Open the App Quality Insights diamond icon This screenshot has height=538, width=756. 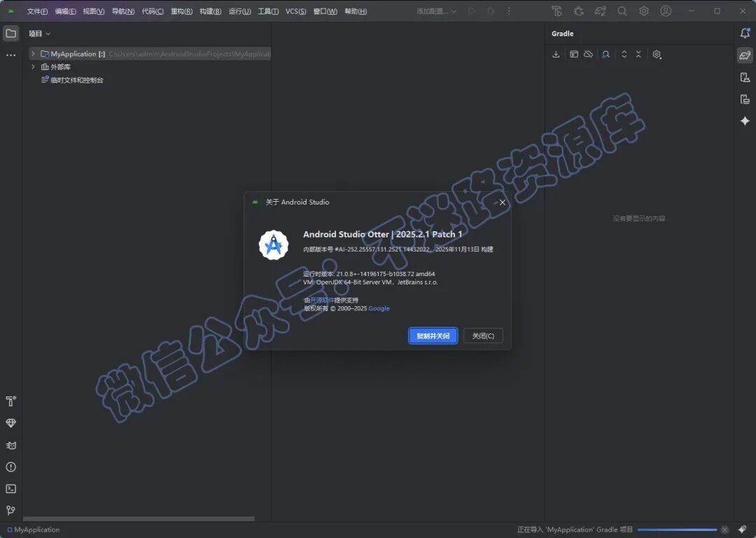click(10, 423)
